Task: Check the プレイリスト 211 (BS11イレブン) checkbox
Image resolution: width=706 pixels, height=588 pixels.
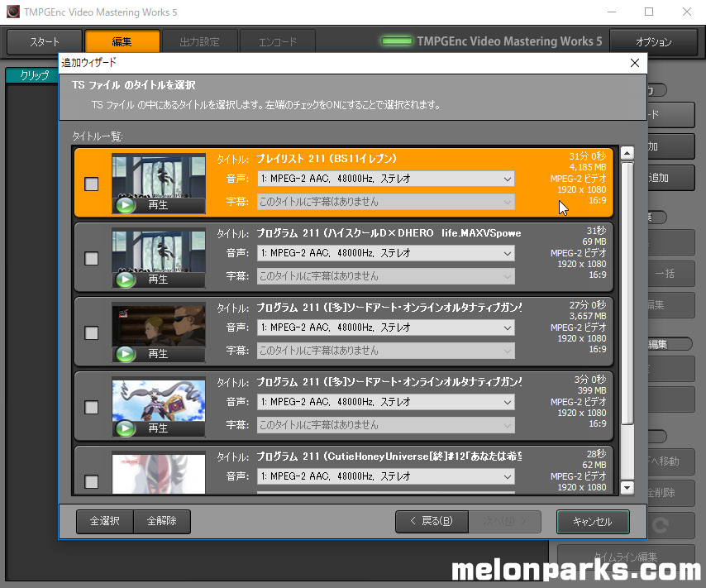Action: click(92, 184)
